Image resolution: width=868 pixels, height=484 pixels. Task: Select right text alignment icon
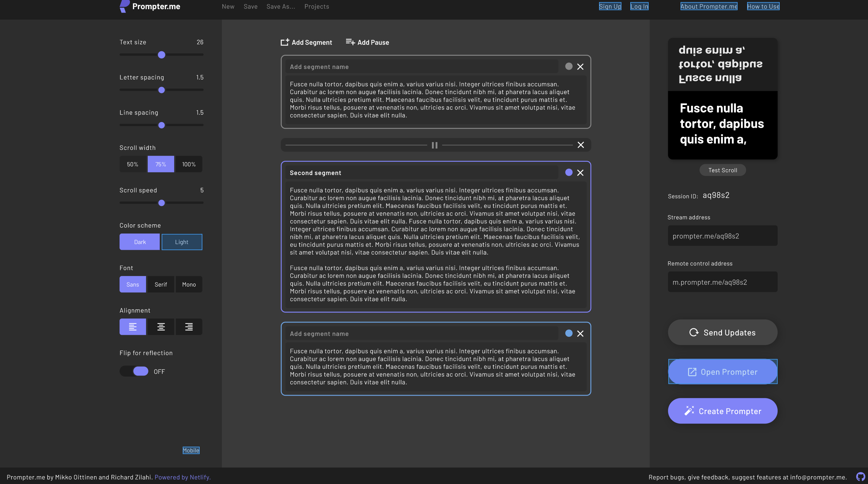[189, 327]
